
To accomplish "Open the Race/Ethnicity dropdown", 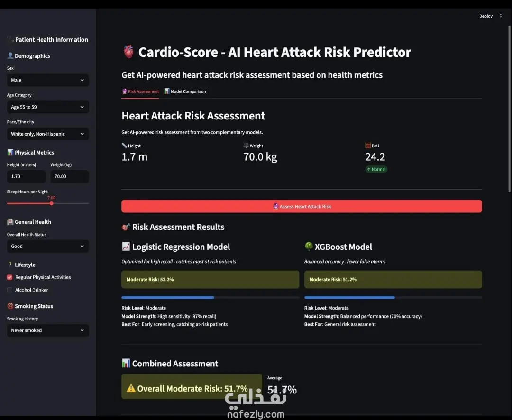I will pyautogui.click(x=48, y=134).
